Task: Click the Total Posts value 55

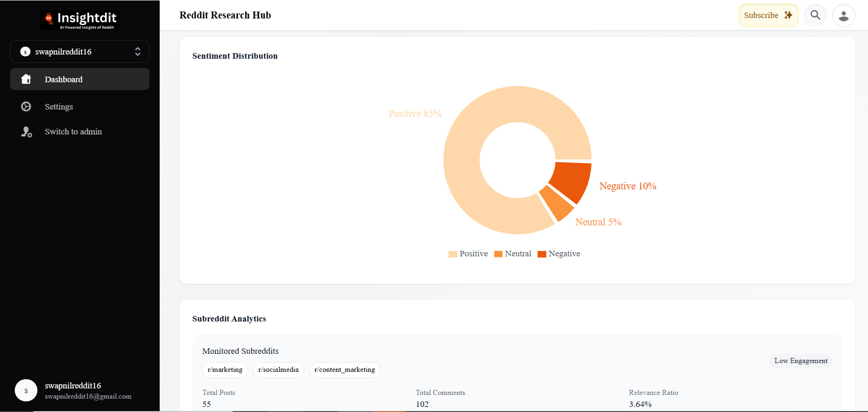Action: coord(207,404)
